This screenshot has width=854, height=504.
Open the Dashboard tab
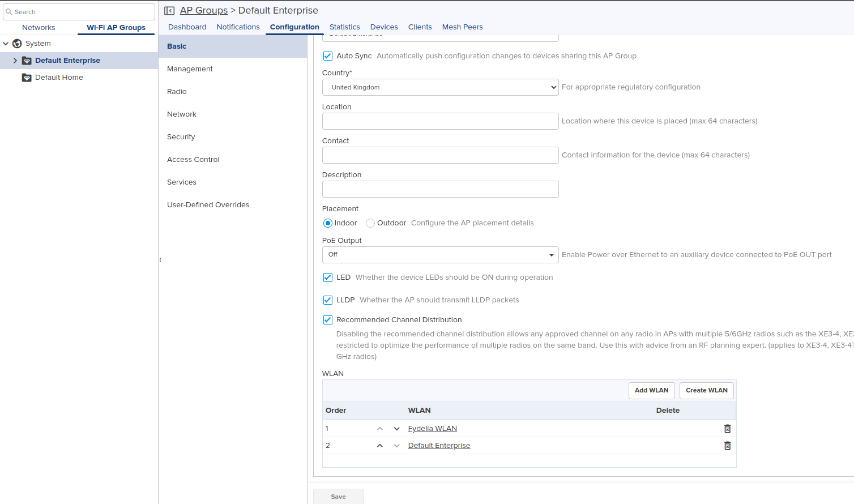pyautogui.click(x=187, y=27)
